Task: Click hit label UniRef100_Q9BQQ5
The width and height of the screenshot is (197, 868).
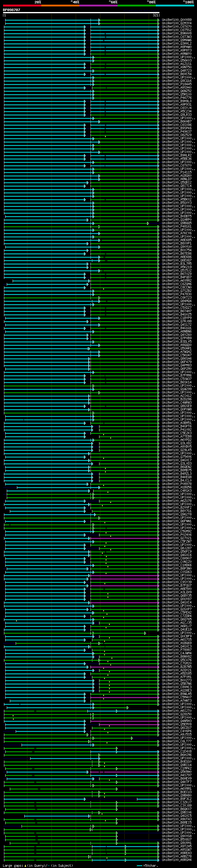Action: point(177,223)
